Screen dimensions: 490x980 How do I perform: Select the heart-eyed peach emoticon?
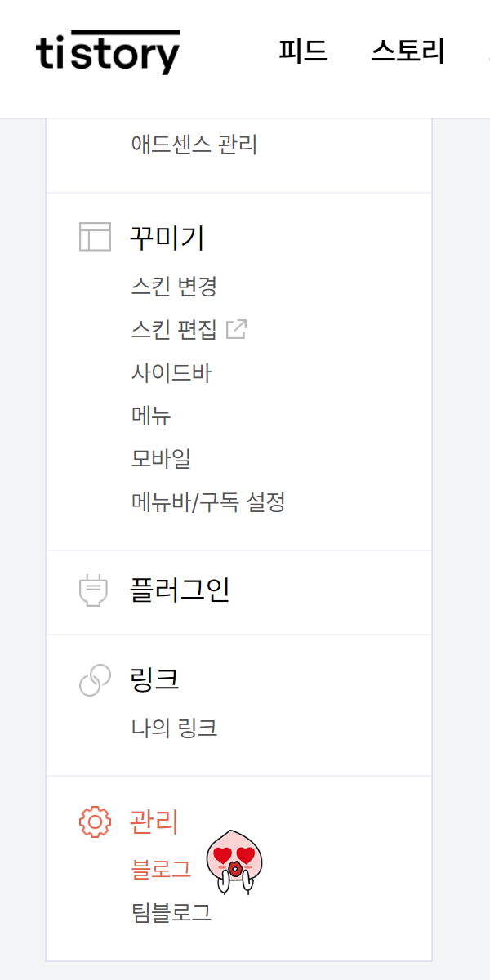(234, 862)
